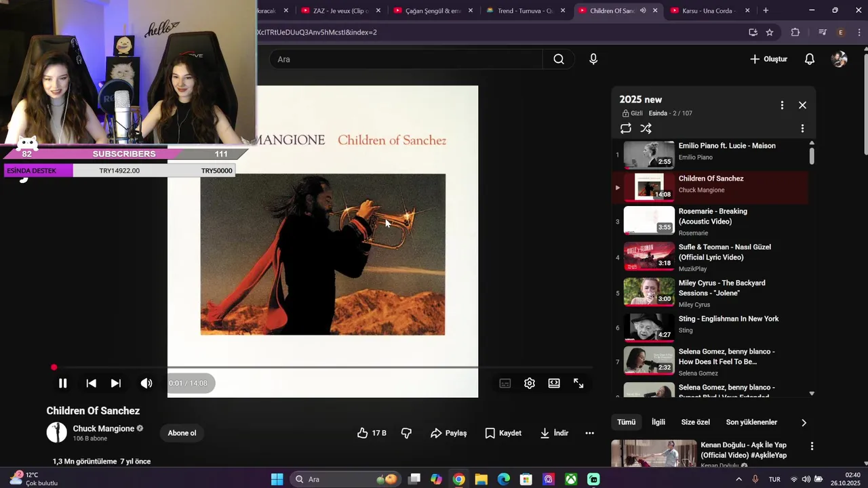The height and width of the screenshot is (488, 868).
Task: Select Son yüklenenler filter chip
Action: coord(751,422)
